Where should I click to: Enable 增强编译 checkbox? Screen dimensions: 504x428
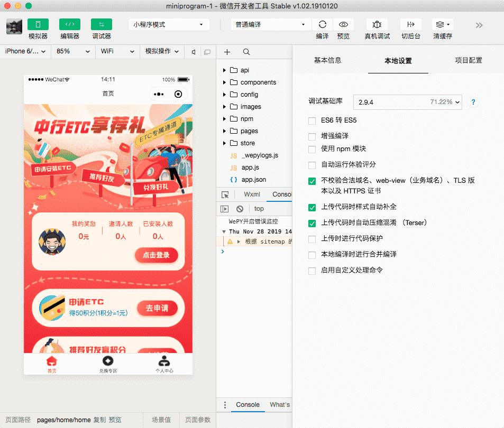(312, 136)
